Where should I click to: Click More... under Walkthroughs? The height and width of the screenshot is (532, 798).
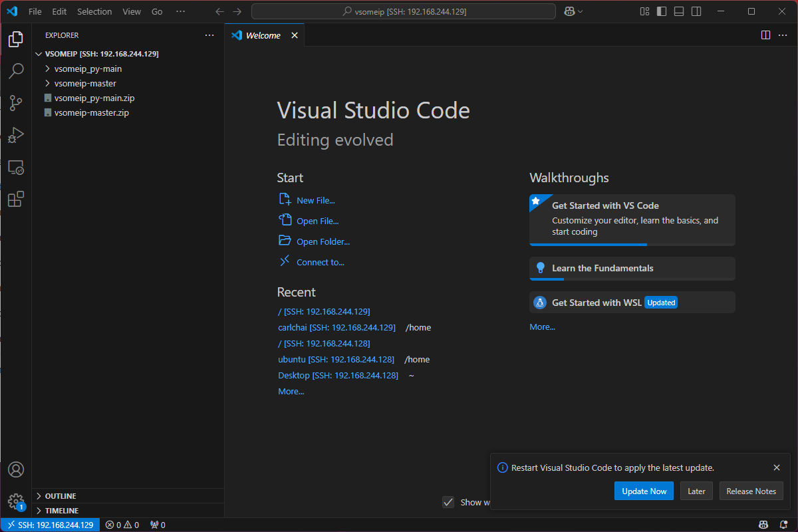click(x=542, y=327)
